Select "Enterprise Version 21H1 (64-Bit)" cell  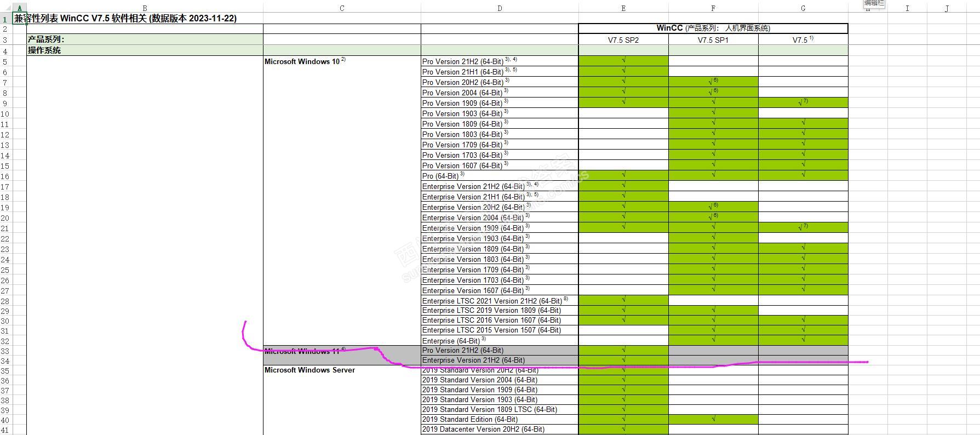500,197
